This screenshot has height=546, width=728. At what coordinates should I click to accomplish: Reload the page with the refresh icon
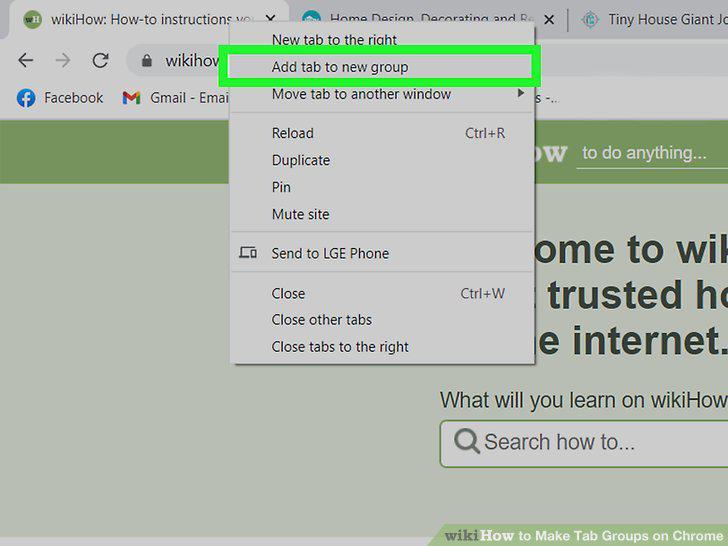click(x=100, y=60)
